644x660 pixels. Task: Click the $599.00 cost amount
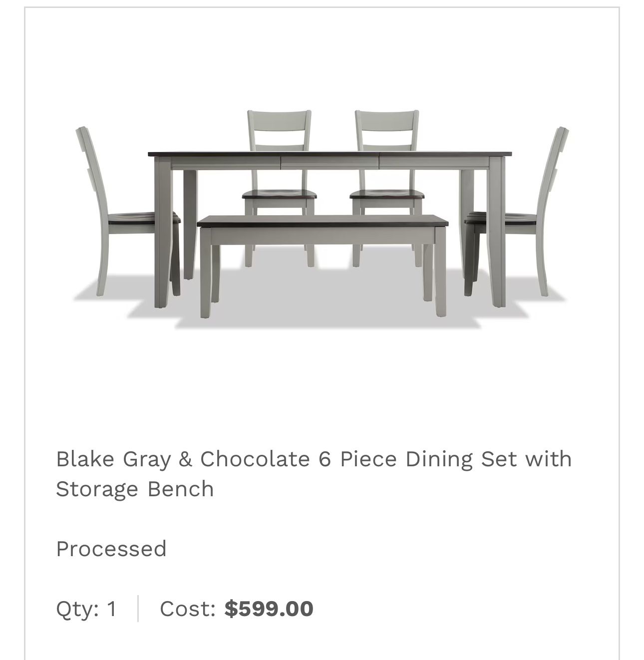click(269, 609)
